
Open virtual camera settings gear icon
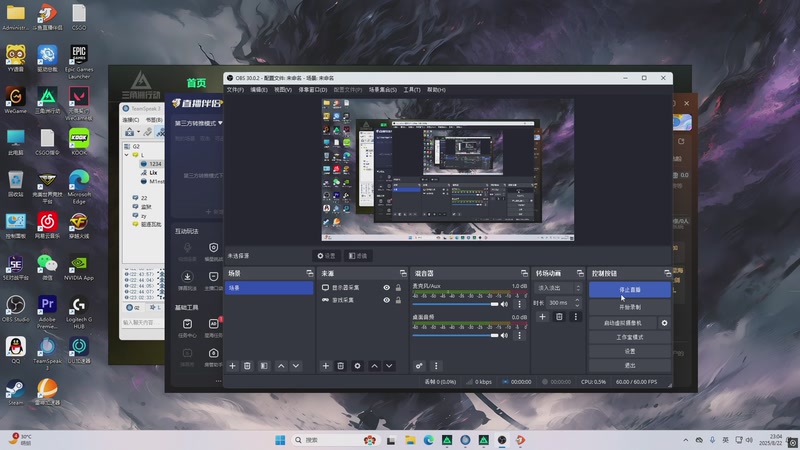click(664, 323)
